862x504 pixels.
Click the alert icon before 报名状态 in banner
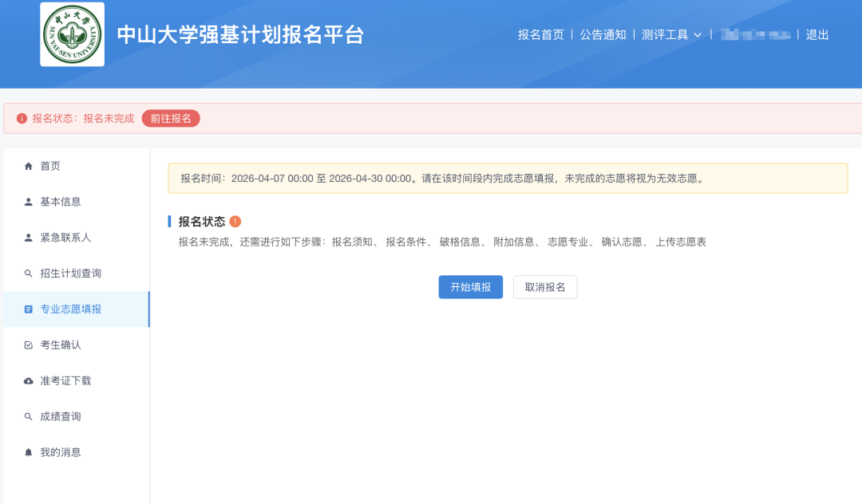22,117
